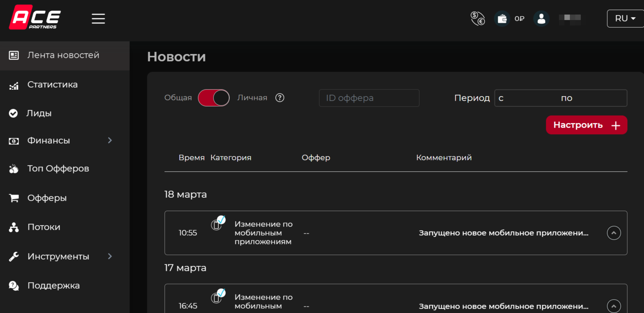The width and height of the screenshot is (644, 313).
Task: Click the Период date range field
Action: pos(561,98)
